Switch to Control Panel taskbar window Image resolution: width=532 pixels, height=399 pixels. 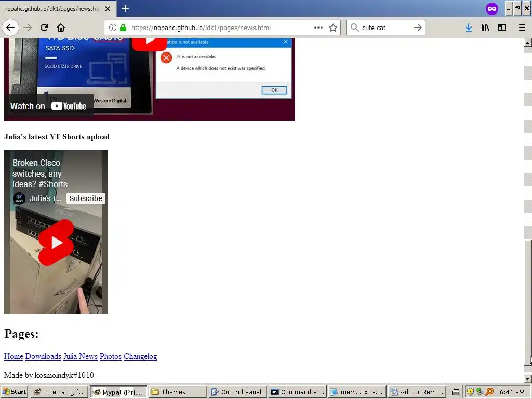click(x=237, y=392)
